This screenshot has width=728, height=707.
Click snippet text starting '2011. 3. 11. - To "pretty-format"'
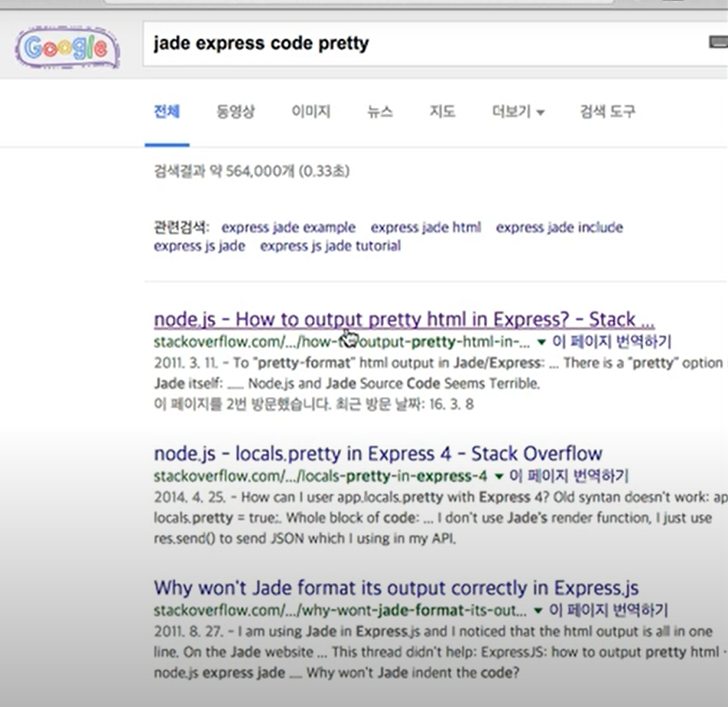[439, 373]
